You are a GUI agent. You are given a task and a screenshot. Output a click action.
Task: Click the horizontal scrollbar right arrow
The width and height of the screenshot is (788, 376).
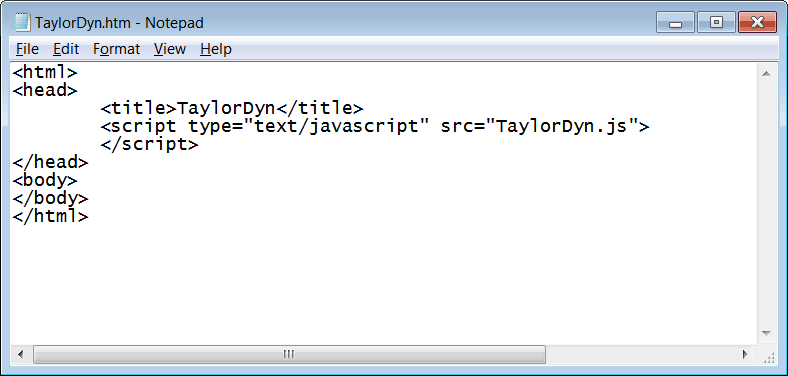(x=745, y=354)
